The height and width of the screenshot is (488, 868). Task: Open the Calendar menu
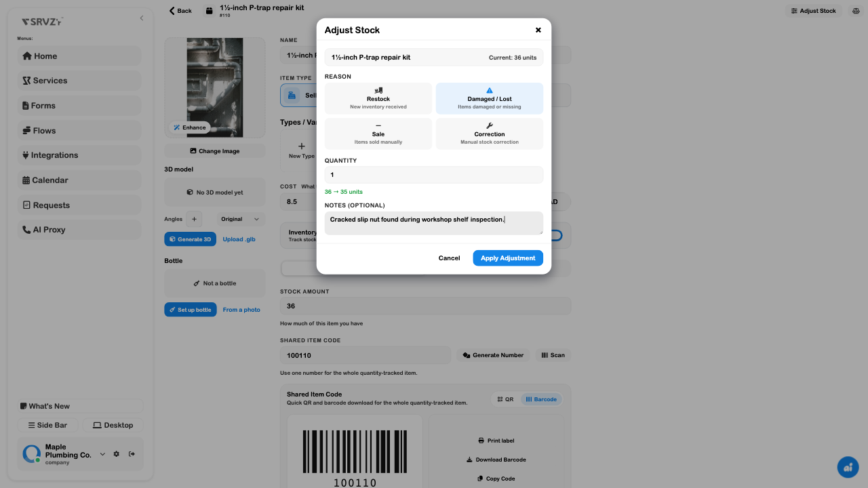pyautogui.click(x=79, y=180)
